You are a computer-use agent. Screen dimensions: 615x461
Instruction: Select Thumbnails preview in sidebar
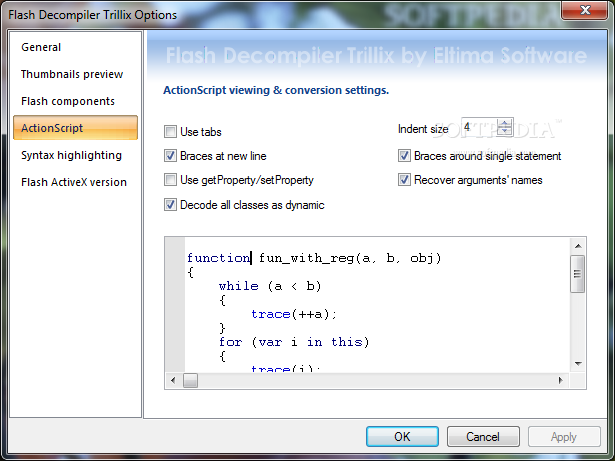click(x=72, y=74)
